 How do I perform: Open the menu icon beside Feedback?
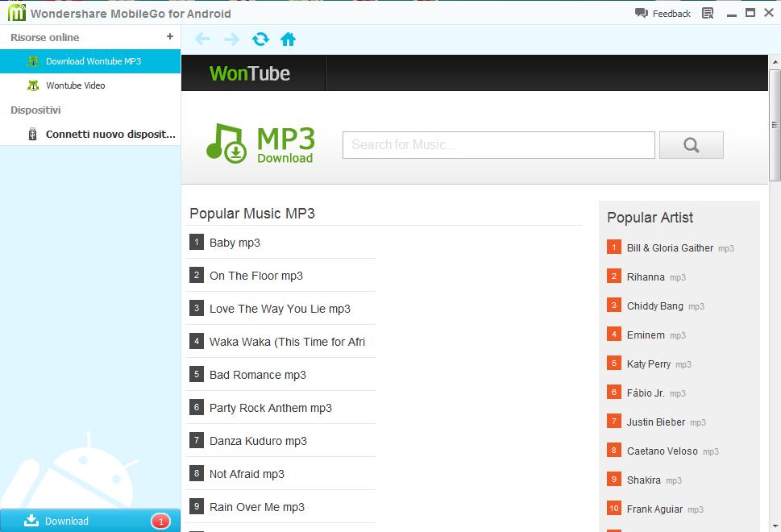708,14
